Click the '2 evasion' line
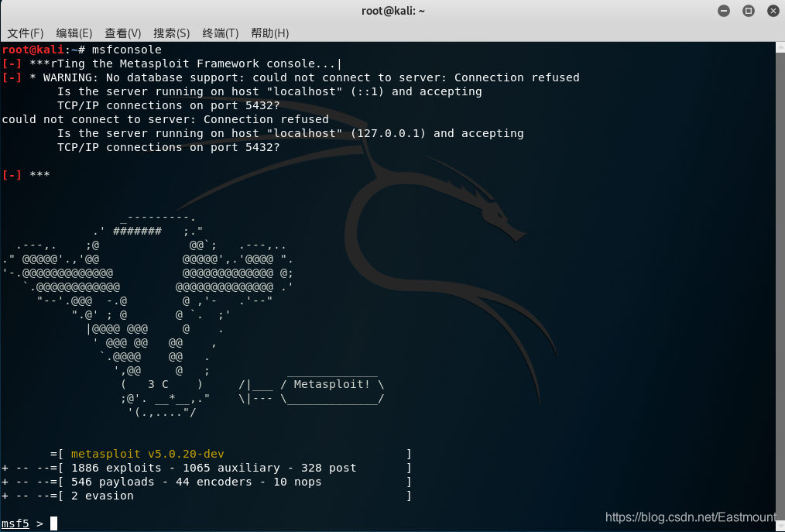The width and height of the screenshot is (785, 532). coord(102,496)
